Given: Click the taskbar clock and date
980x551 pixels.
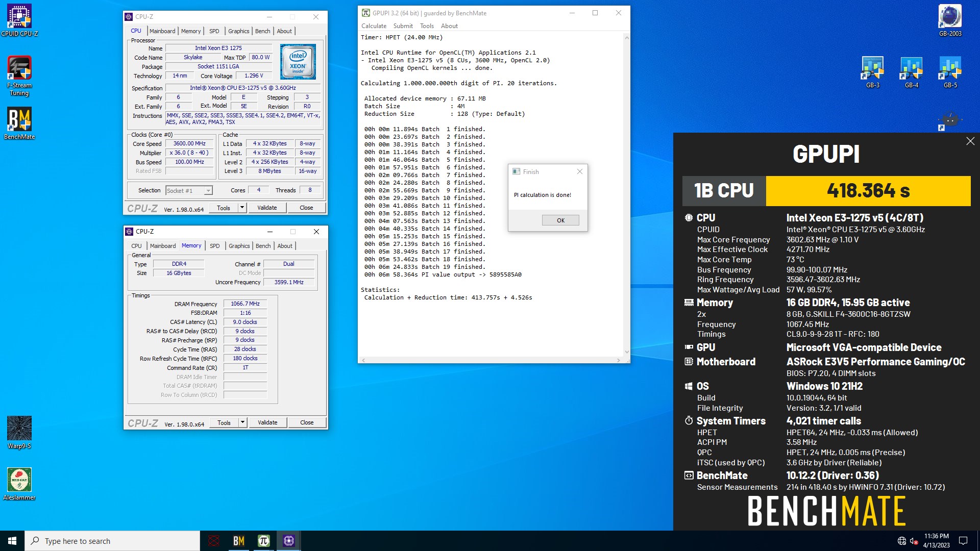Looking at the screenshot, I should tap(936, 541).
